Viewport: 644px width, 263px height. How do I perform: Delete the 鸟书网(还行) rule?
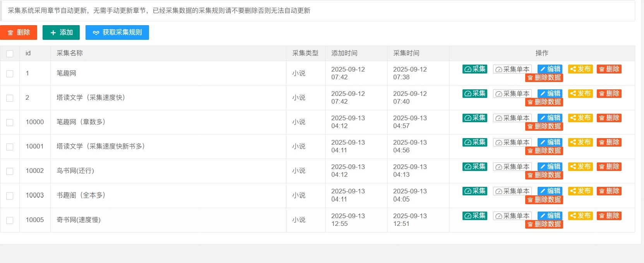tap(609, 167)
